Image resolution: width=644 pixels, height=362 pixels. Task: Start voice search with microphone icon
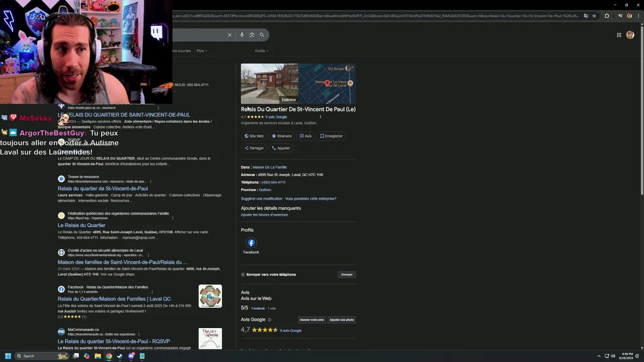(x=242, y=35)
